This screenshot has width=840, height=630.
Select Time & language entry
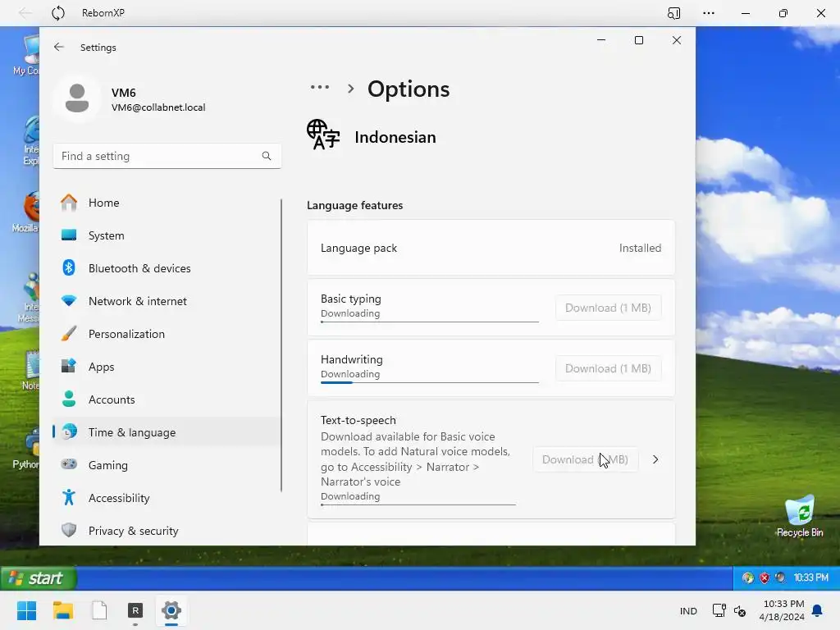pos(166,432)
